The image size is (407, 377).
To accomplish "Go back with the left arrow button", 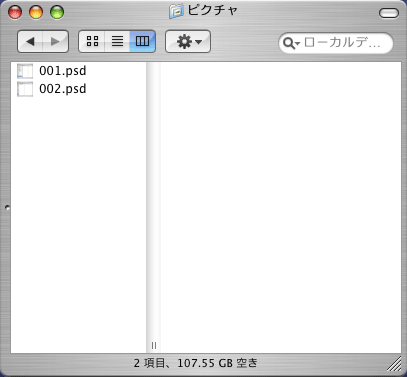I will pyautogui.click(x=30, y=41).
